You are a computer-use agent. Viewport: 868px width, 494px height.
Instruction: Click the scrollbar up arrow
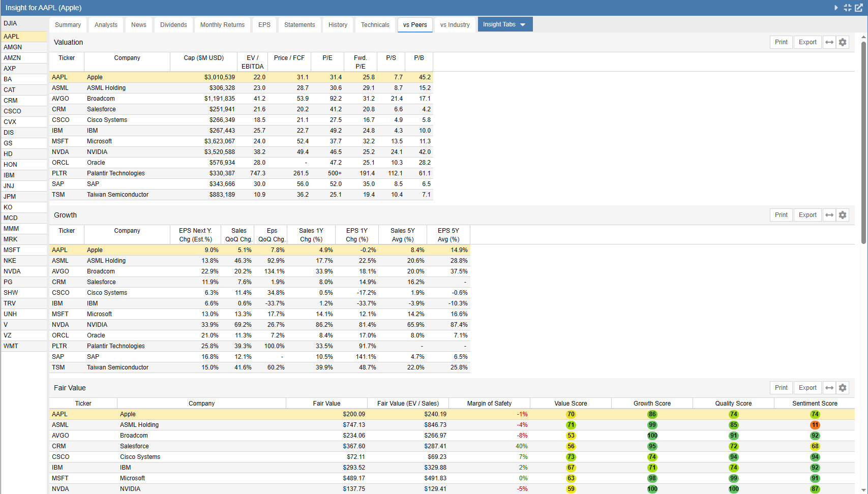[x=863, y=37]
